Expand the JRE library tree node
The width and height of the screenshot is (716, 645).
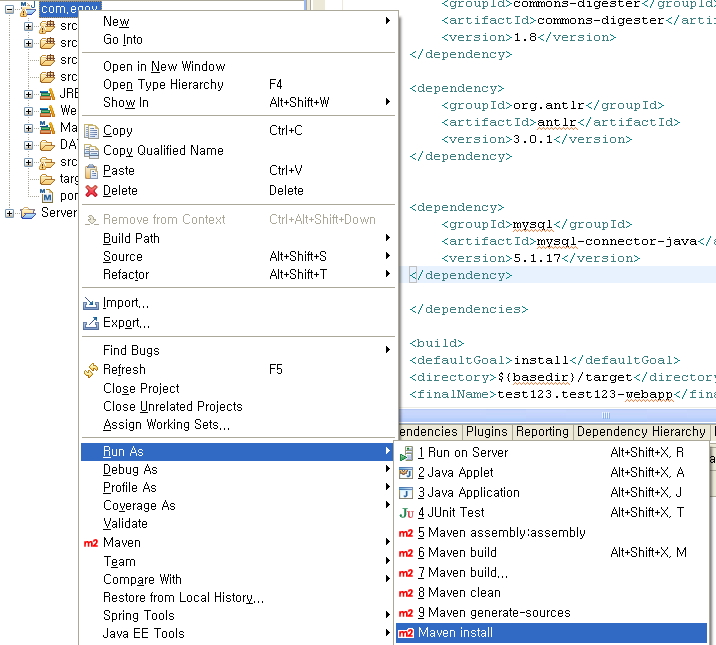point(28,94)
